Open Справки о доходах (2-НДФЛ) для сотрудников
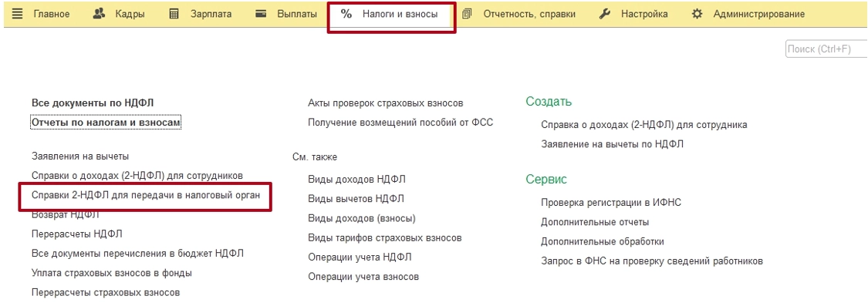The image size is (868, 306). click(137, 176)
